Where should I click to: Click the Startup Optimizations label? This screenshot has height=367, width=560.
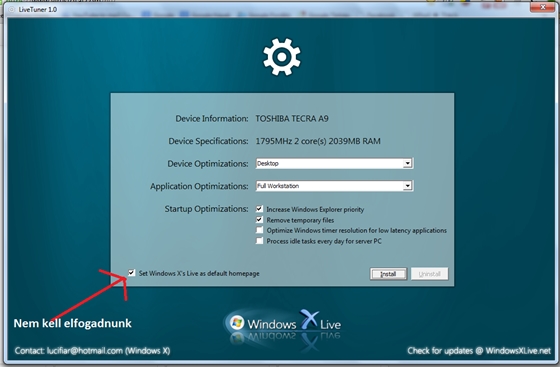click(206, 209)
